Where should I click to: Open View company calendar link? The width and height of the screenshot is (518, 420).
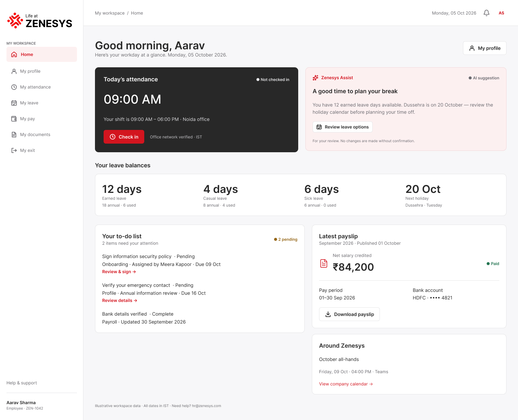point(346,384)
